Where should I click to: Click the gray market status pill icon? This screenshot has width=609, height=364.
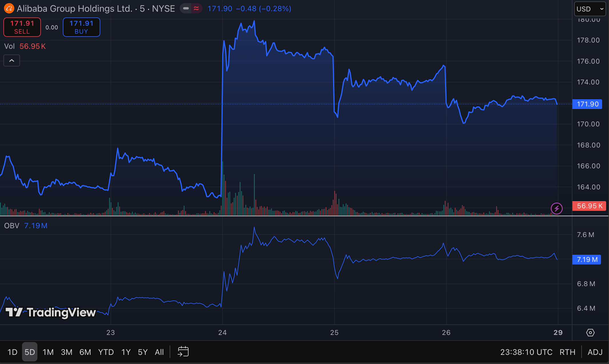186,9
